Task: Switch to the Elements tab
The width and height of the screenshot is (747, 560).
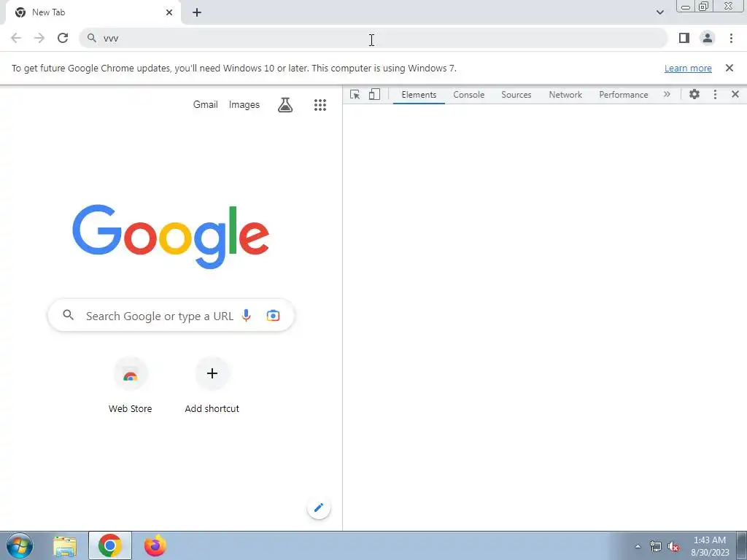Action: pyautogui.click(x=419, y=94)
